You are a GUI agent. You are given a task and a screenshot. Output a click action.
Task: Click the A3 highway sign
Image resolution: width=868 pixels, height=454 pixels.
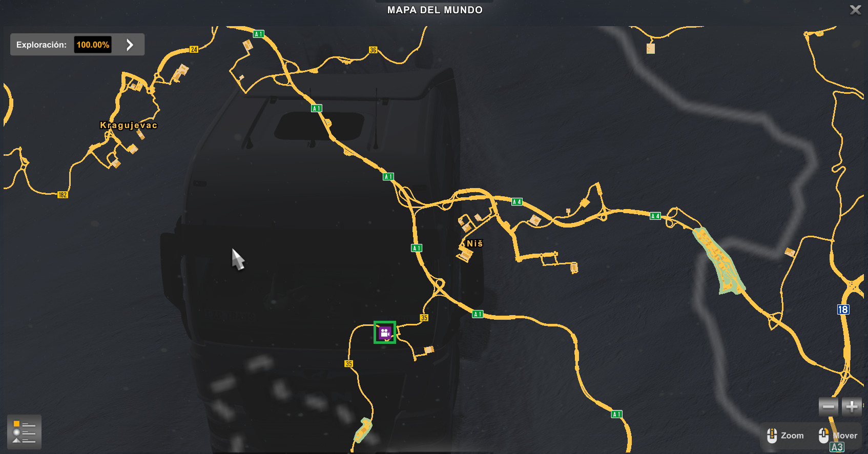tap(837, 447)
